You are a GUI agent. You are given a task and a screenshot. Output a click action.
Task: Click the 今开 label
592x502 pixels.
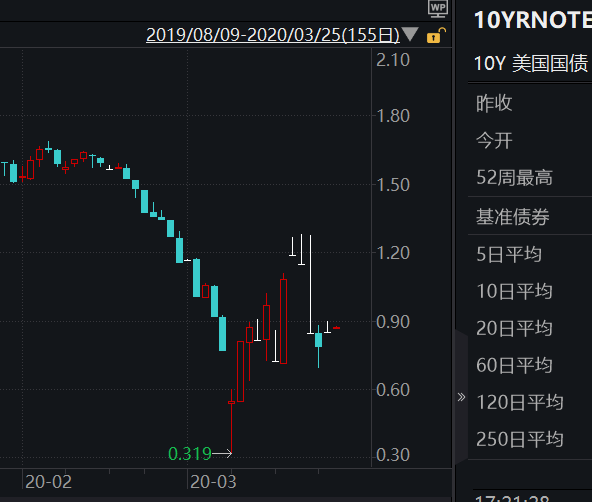494,141
